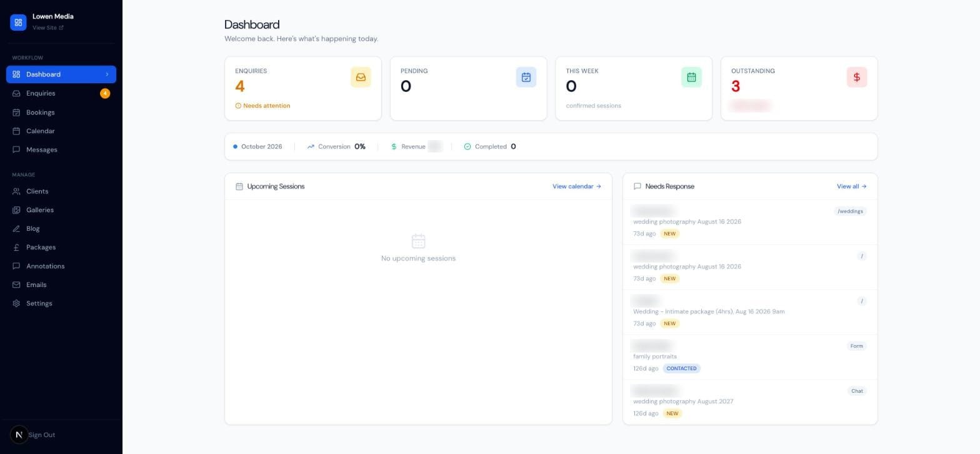This screenshot has height=454, width=980.
Task: Click the Outstanding count 3
Action: click(736, 86)
